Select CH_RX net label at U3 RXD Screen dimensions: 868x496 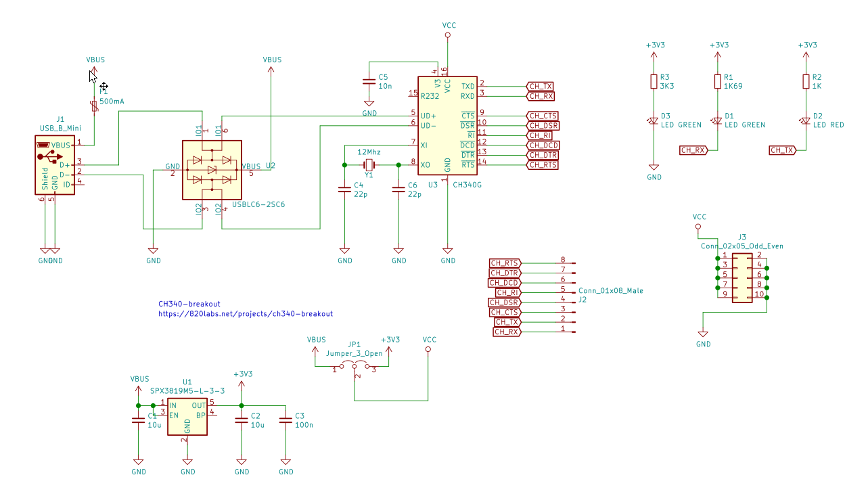[541, 96]
